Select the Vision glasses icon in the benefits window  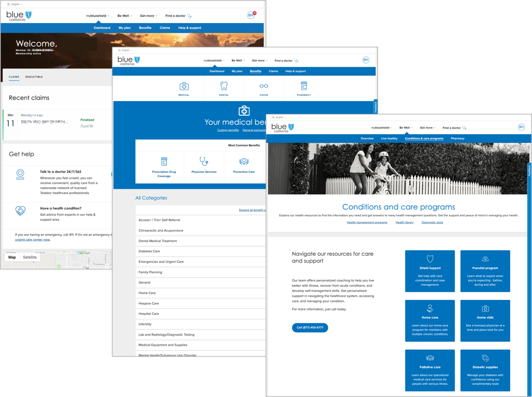(263, 86)
